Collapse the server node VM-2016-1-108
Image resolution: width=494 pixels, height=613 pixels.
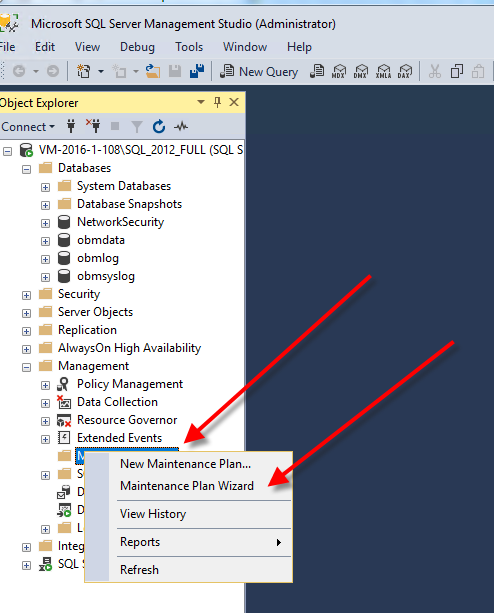(7, 151)
